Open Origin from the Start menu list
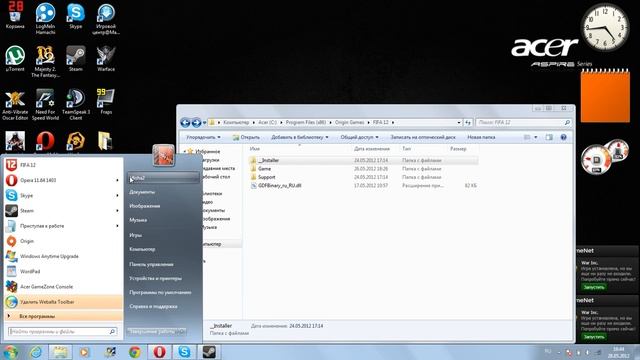This screenshot has height=360, width=640. pyautogui.click(x=63, y=241)
